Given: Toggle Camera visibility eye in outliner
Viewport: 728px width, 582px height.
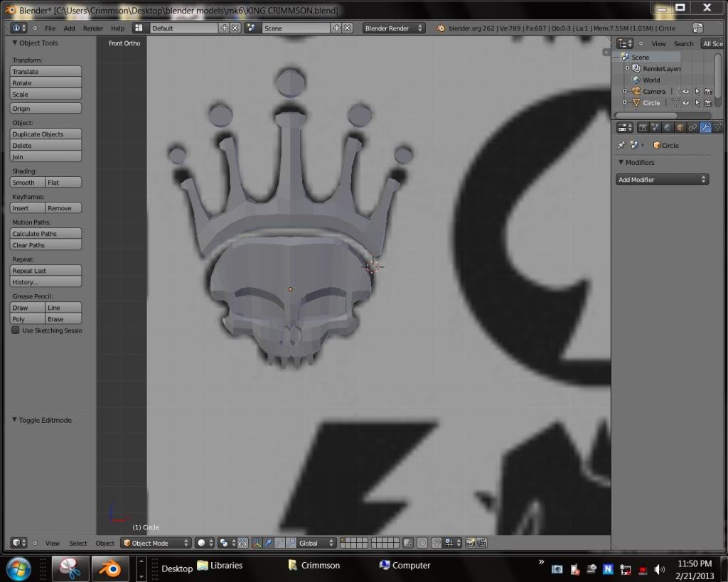Looking at the screenshot, I should pos(685,92).
